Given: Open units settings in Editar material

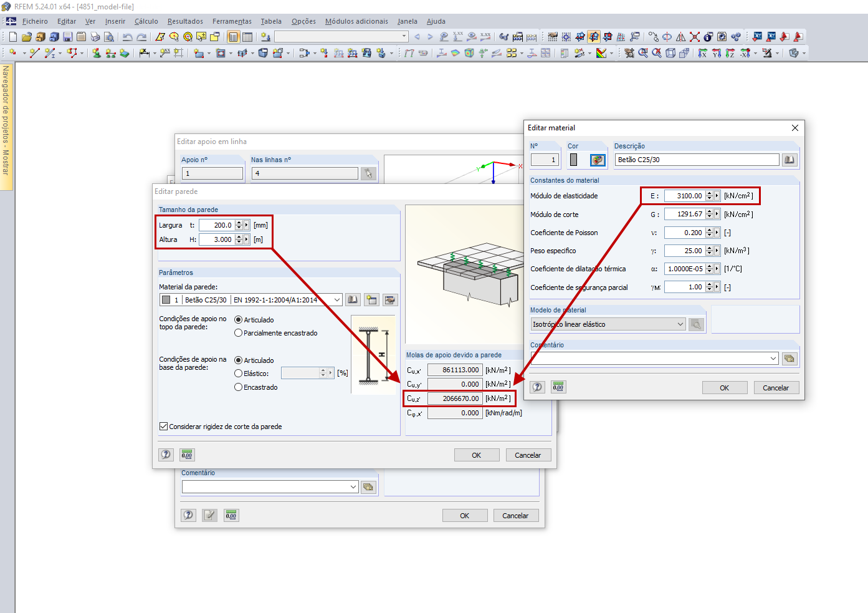Looking at the screenshot, I should (x=558, y=387).
